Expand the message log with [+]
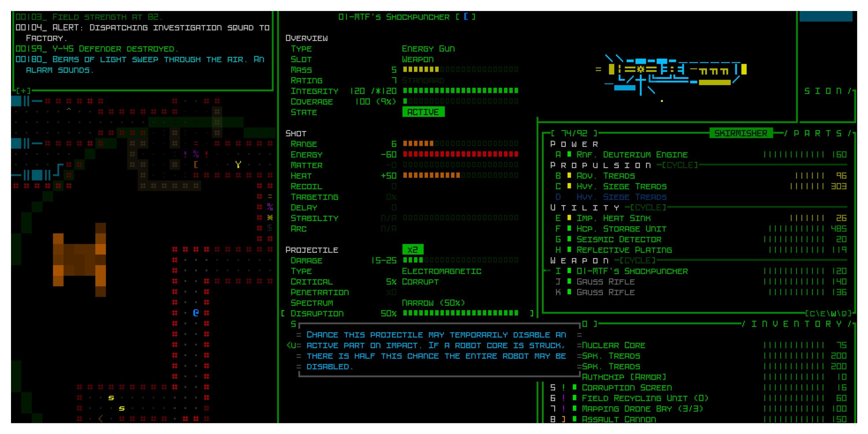Screen dimensions: 868x434 coord(24,91)
